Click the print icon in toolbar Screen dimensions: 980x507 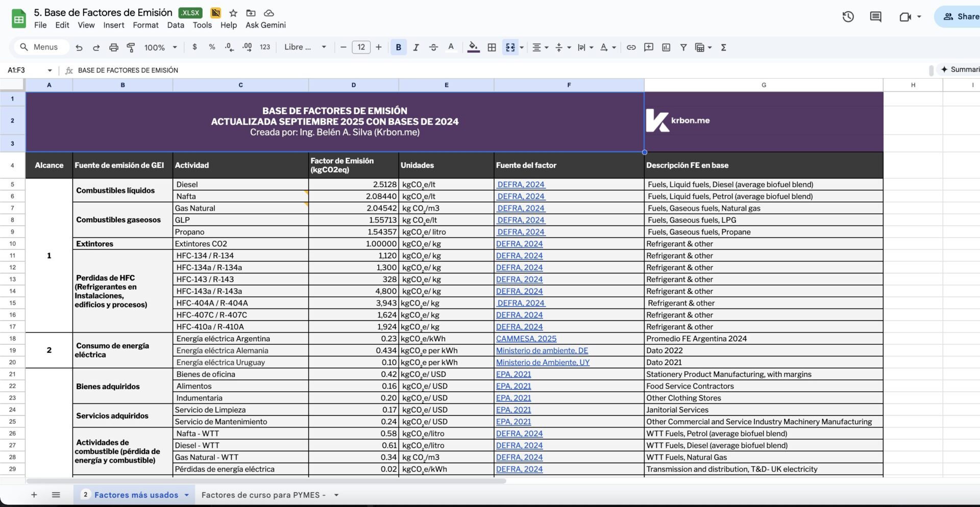tap(113, 47)
